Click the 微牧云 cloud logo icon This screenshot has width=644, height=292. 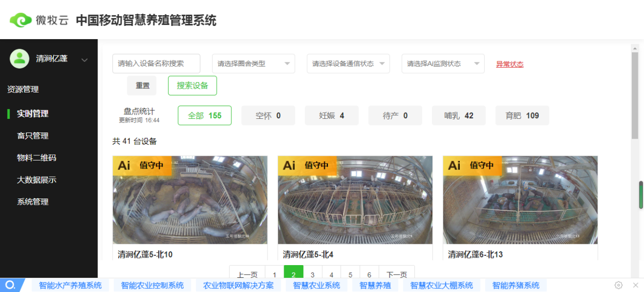coord(21,20)
